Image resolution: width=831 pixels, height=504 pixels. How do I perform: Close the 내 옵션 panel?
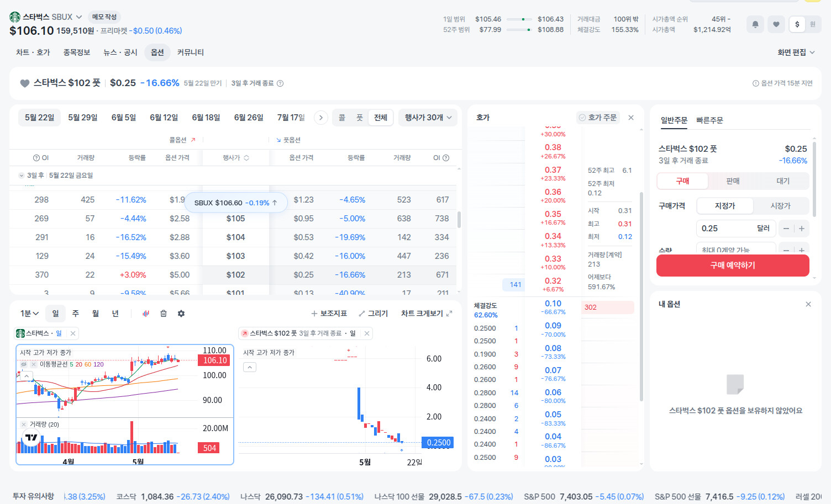pos(808,304)
